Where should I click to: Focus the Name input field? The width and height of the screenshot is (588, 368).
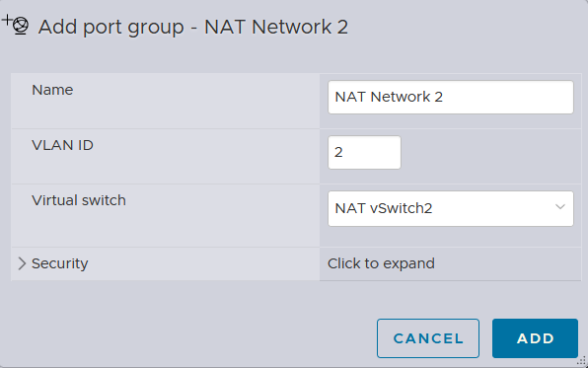[451, 97]
